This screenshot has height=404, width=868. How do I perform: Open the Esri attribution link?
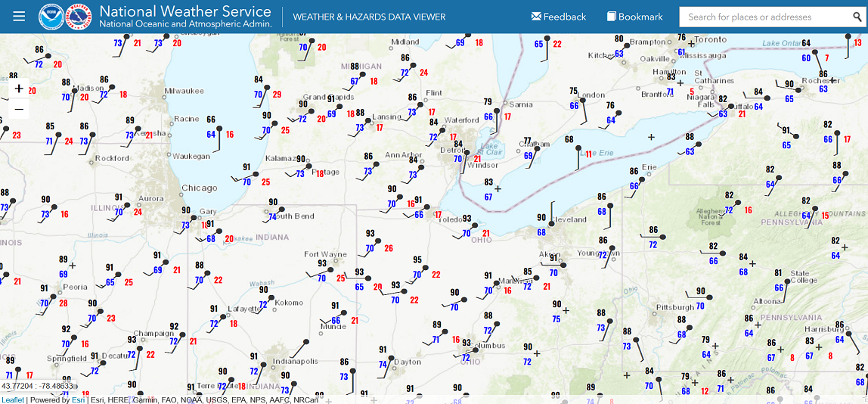click(78, 399)
